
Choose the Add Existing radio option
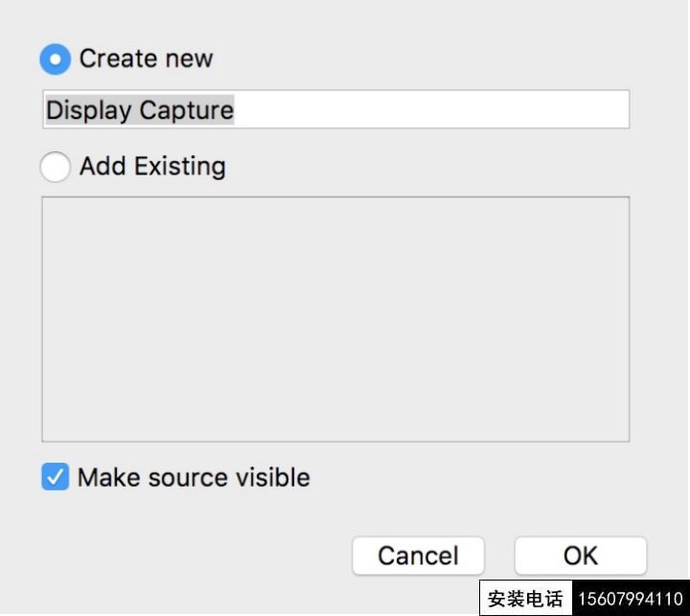[55, 167]
